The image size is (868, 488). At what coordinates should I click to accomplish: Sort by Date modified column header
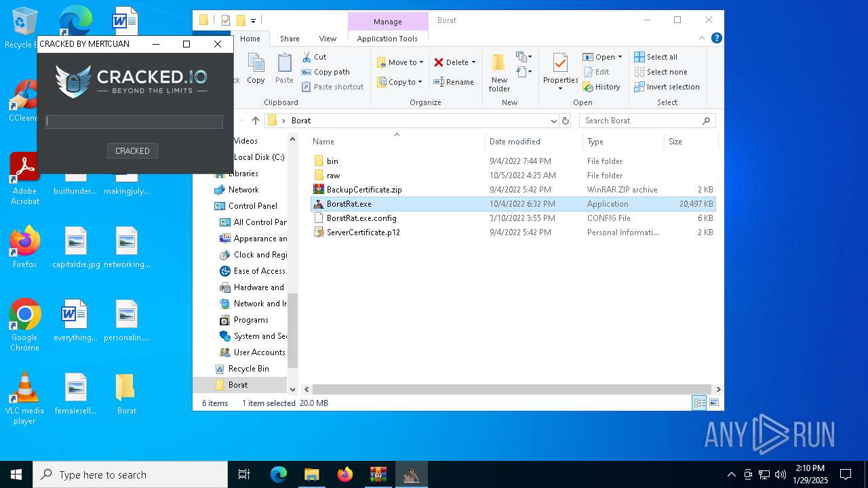point(534,142)
